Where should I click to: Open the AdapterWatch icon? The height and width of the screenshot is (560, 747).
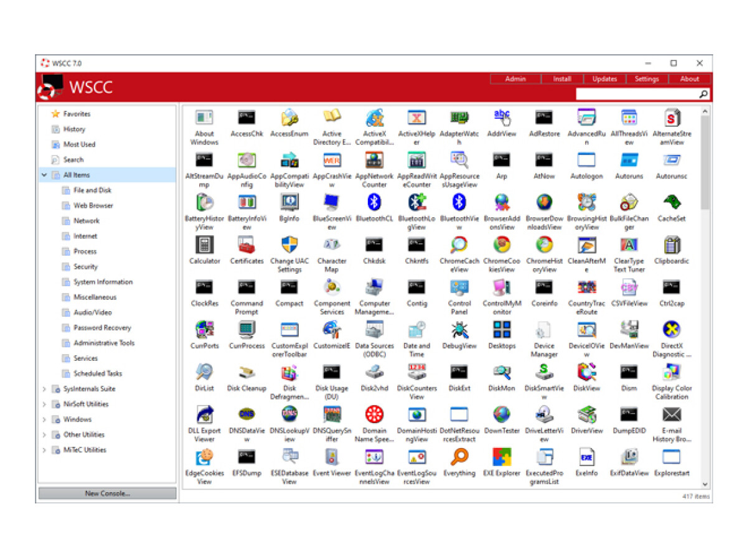(x=459, y=117)
